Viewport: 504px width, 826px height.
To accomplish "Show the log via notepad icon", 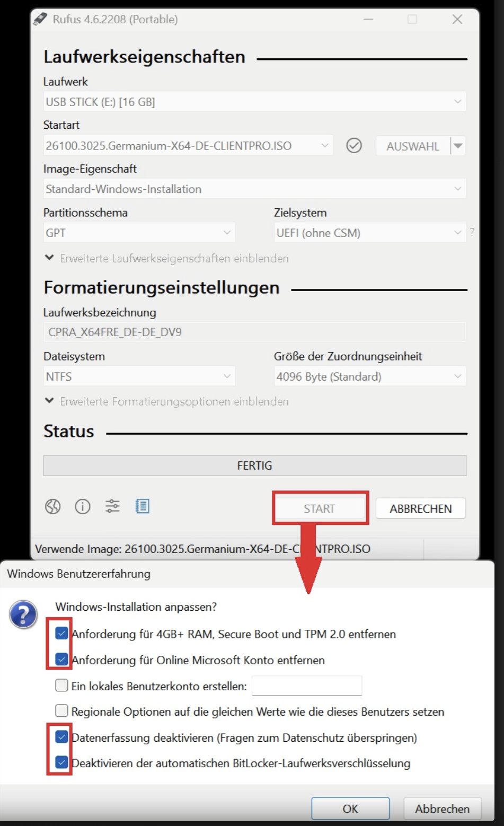I will [x=142, y=506].
